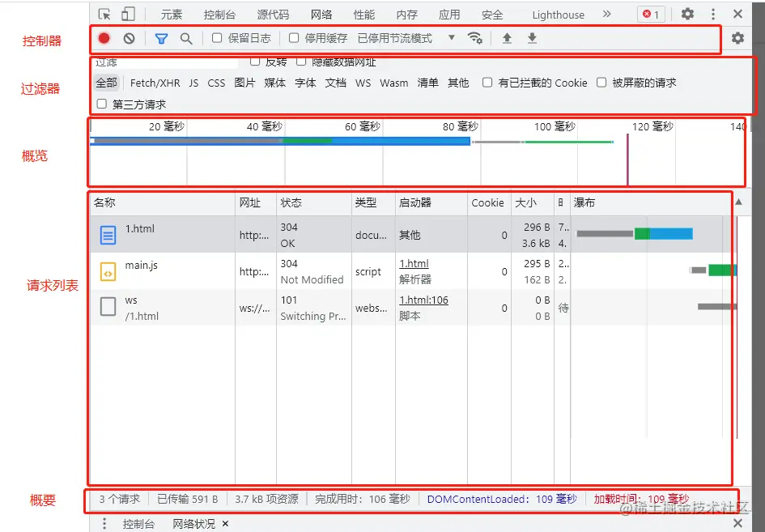Click the scroll up arrow above the waterfall
This screenshot has width=765, height=532.
(738, 202)
